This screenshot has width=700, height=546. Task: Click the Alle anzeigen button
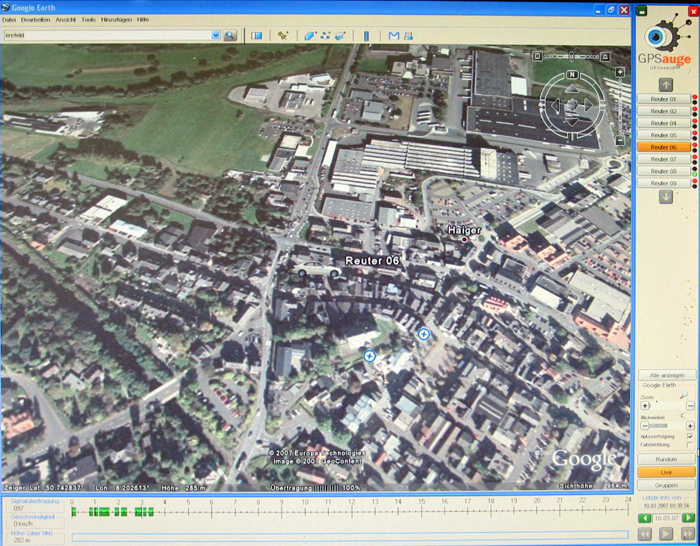[x=666, y=375]
